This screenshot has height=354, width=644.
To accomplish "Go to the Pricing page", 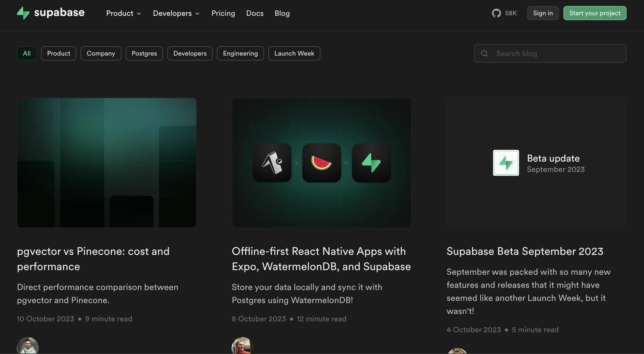I will point(223,13).
